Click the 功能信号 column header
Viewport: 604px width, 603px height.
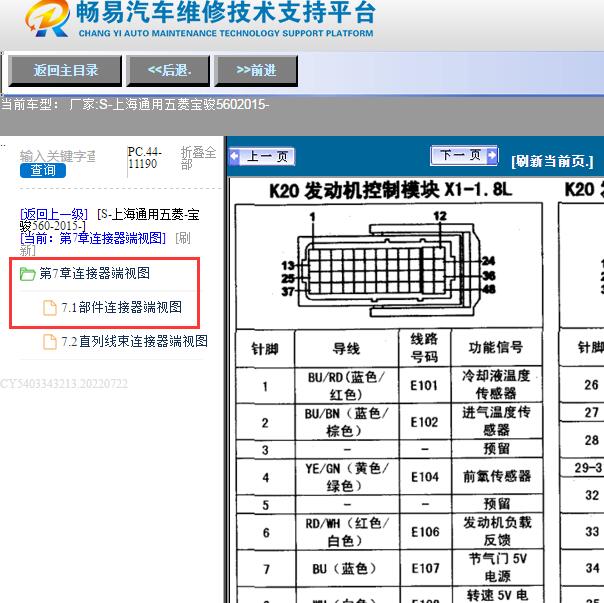(495, 348)
